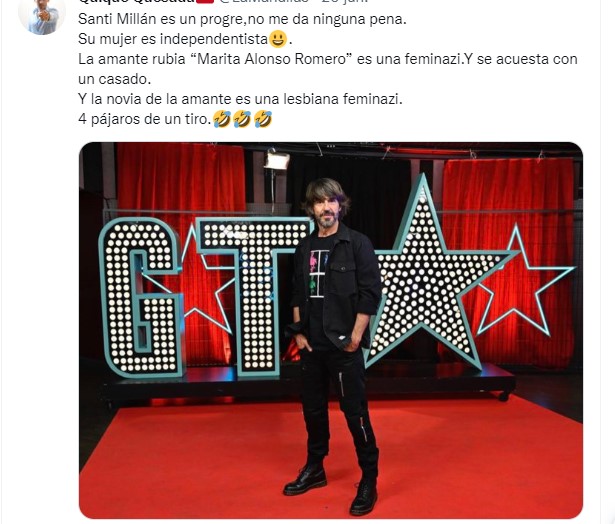Open the tweet via its date stamp
The image size is (615, 524).
[x=344, y=1]
